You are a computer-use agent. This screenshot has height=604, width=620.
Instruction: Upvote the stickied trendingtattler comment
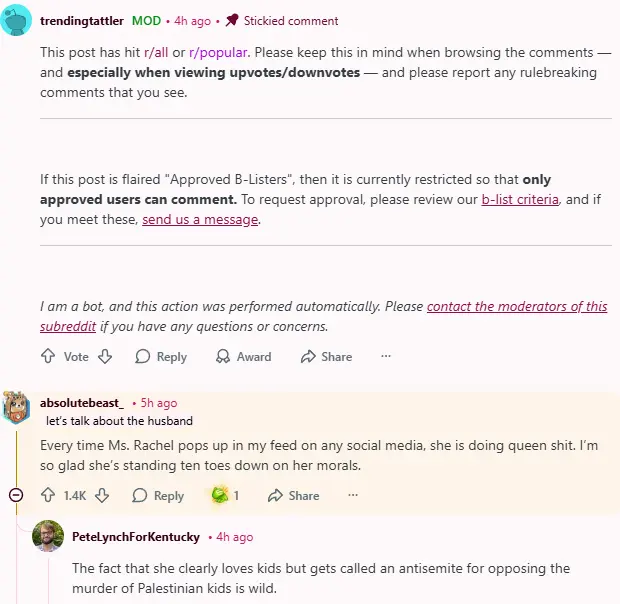pyautogui.click(x=48, y=357)
